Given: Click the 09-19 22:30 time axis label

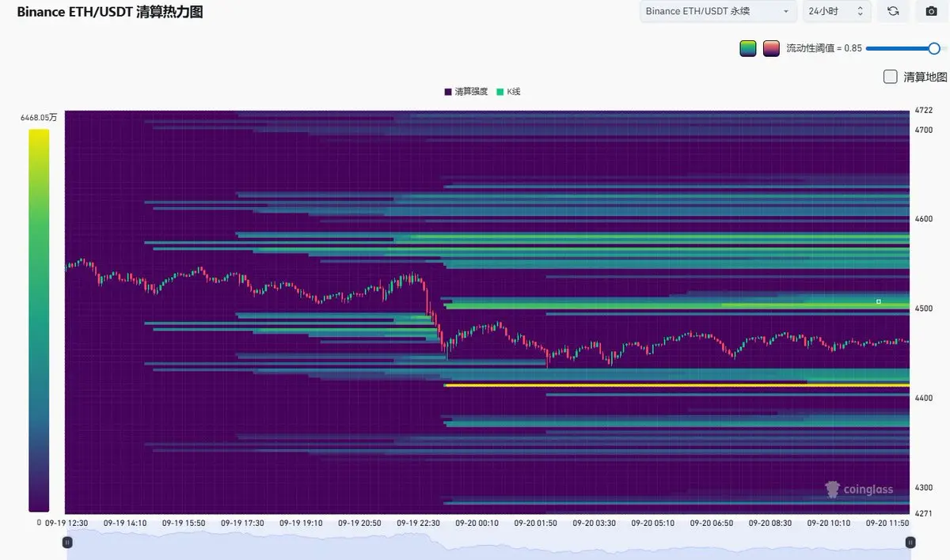Looking at the screenshot, I should tap(419, 523).
